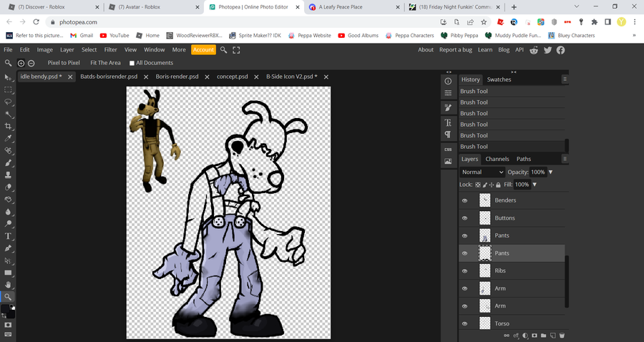Select the Paint Bucket tool

pyautogui.click(x=8, y=200)
